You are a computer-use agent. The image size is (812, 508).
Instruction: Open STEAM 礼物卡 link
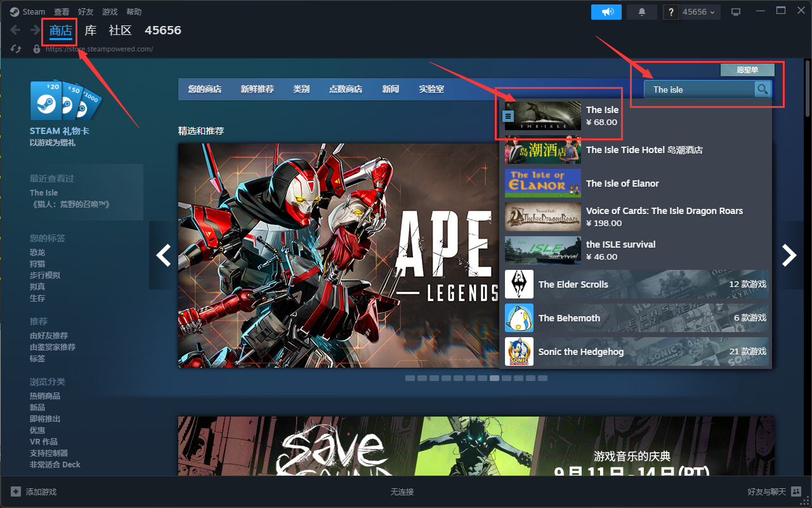pos(60,131)
